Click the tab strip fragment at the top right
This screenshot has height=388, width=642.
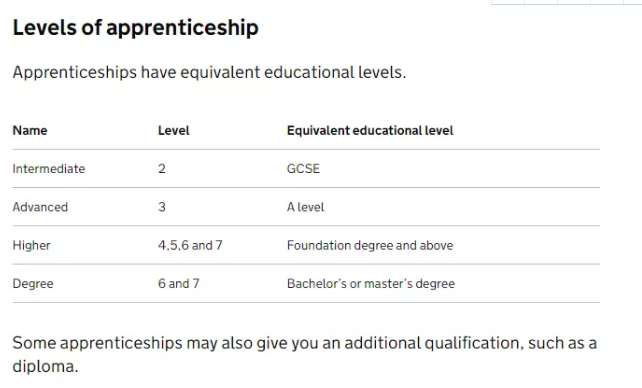[x=566, y=2]
